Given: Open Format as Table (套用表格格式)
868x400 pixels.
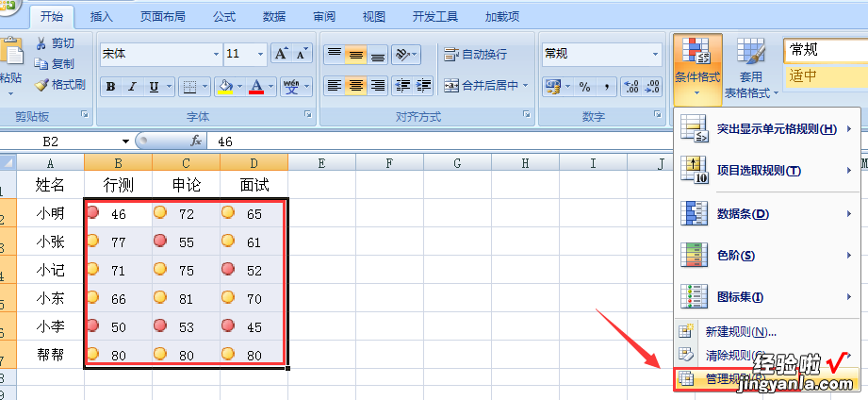Looking at the screenshot, I should (x=751, y=68).
